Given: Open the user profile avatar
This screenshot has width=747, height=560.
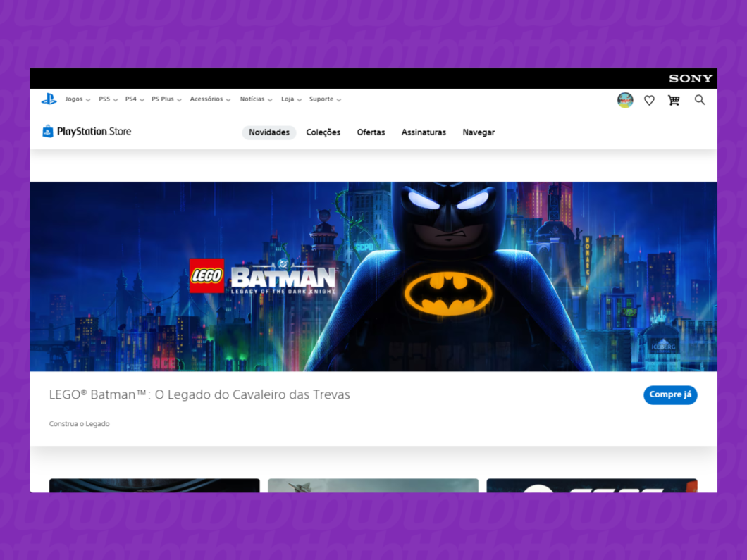Looking at the screenshot, I should [625, 100].
